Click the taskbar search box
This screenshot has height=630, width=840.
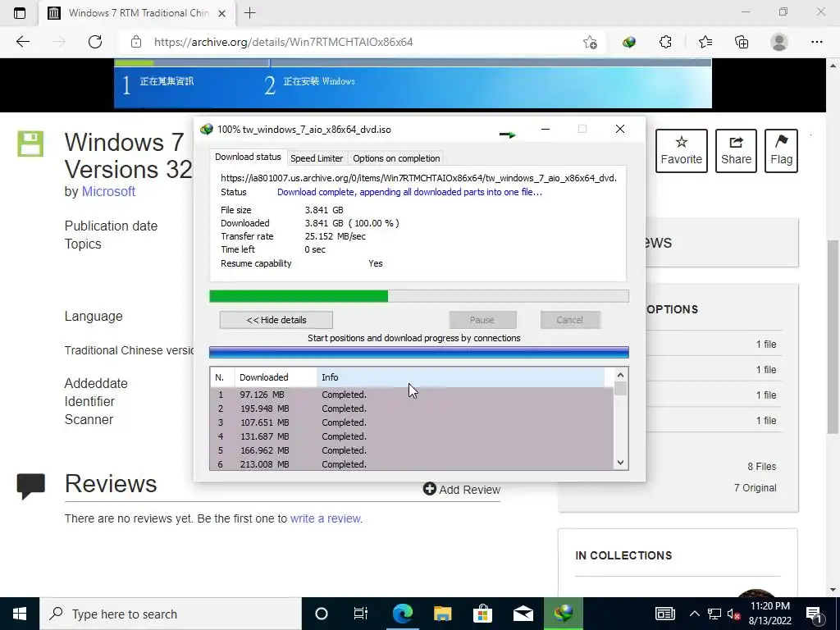point(171,614)
